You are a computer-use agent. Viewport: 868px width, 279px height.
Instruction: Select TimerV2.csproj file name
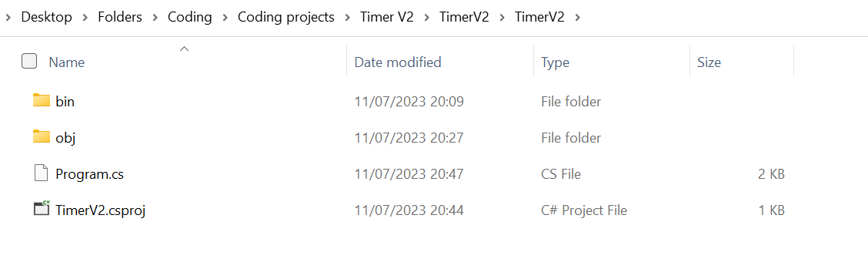[100, 210]
